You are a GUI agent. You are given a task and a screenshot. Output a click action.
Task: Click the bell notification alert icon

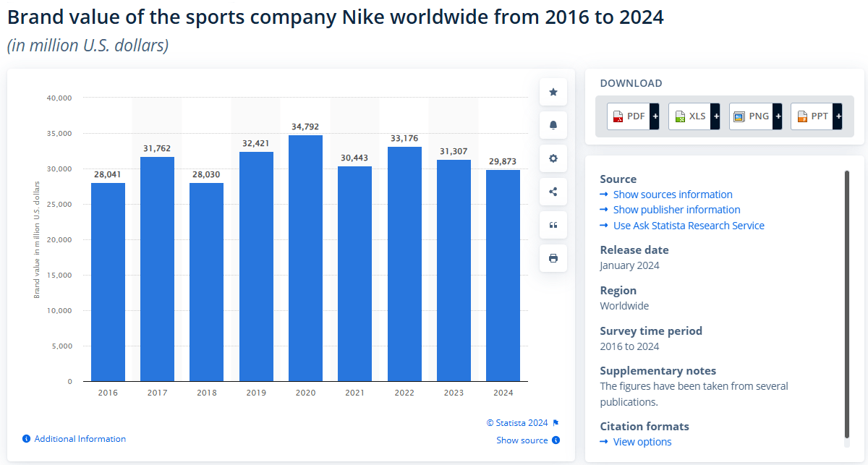[553, 125]
